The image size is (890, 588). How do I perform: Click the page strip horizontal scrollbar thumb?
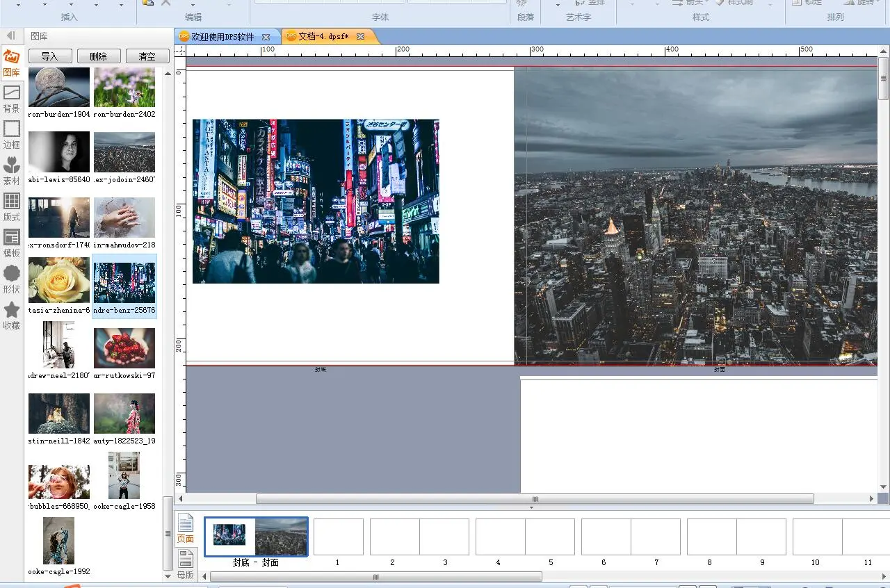(x=375, y=577)
